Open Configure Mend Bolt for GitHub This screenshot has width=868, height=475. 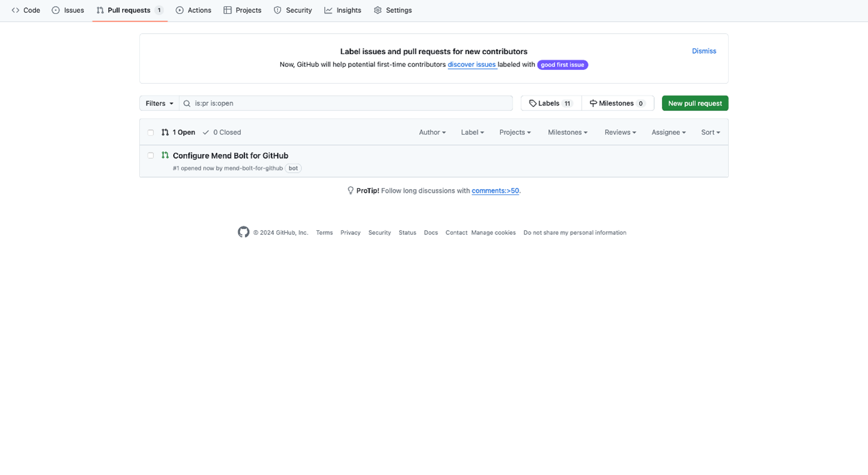click(230, 155)
